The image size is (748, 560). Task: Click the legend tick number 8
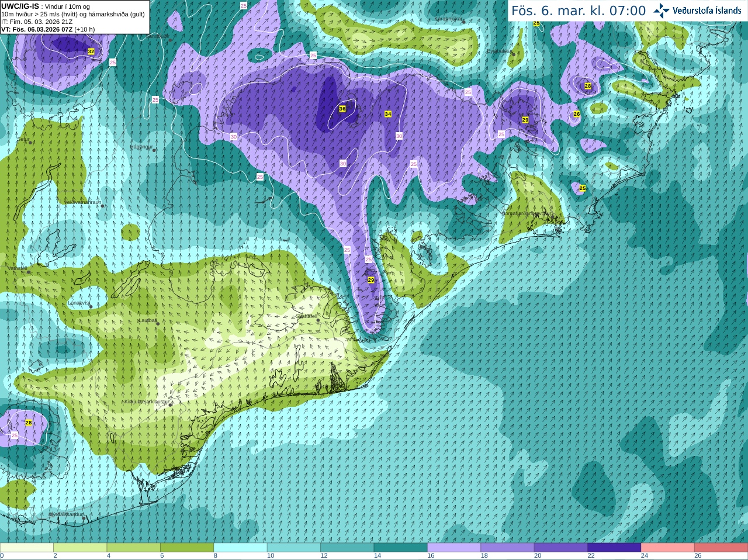216,556
